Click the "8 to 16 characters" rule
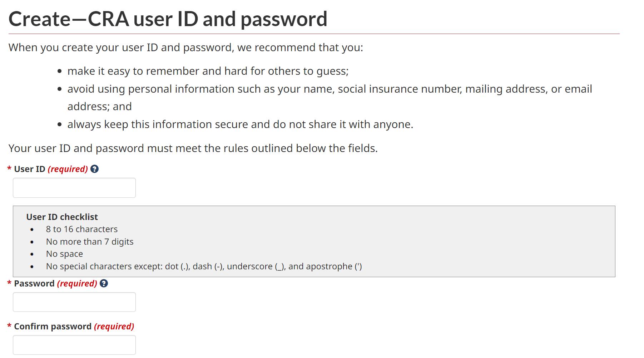The width and height of the screenshot is (644, 358). (x=81, y=229)
